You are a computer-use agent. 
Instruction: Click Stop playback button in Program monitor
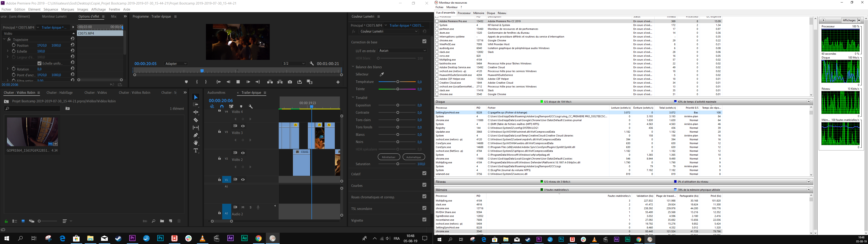(x=238, y=82)
